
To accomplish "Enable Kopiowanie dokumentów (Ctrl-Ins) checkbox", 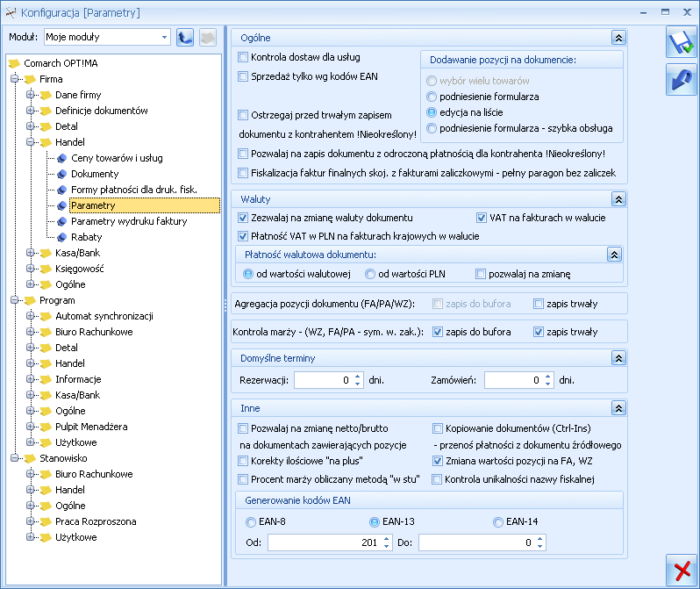I will tap(438, 428).
